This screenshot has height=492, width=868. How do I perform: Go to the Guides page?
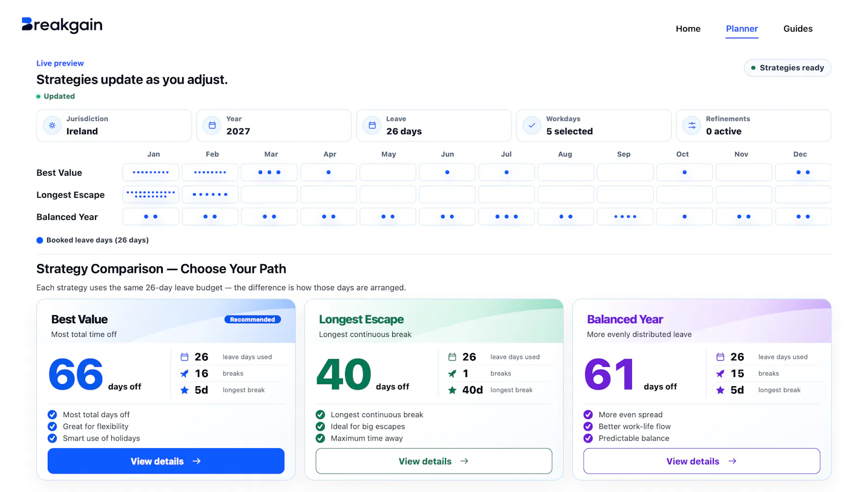click(x=797, y=29)
